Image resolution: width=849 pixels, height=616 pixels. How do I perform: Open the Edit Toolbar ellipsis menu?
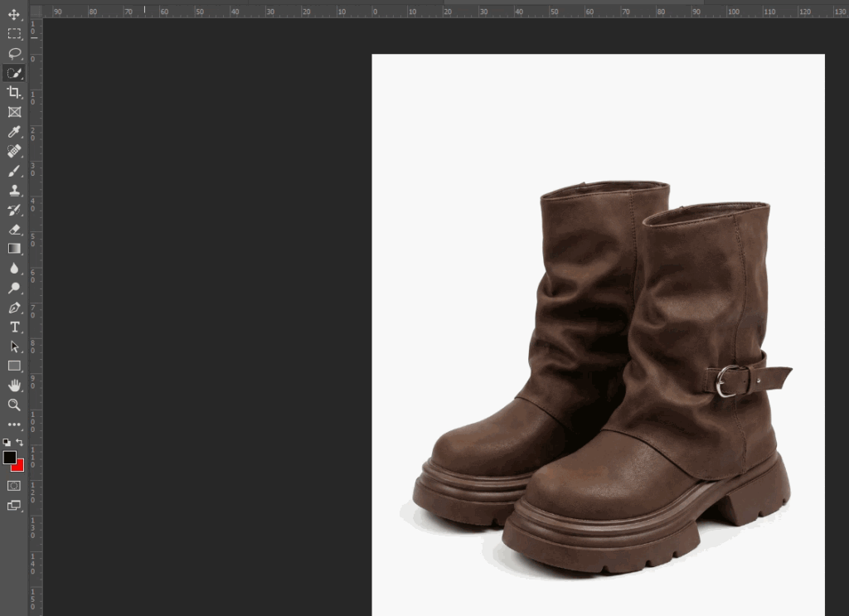(13, 424)
